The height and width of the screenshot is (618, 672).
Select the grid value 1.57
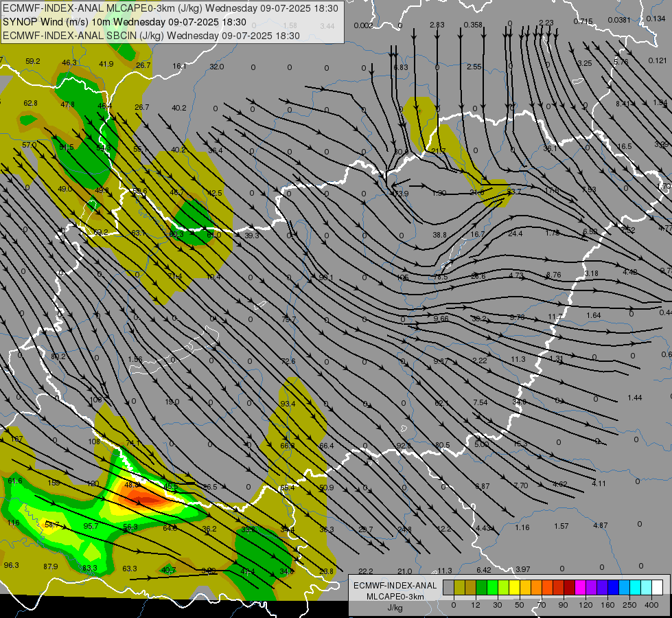[x=561, y=526]
